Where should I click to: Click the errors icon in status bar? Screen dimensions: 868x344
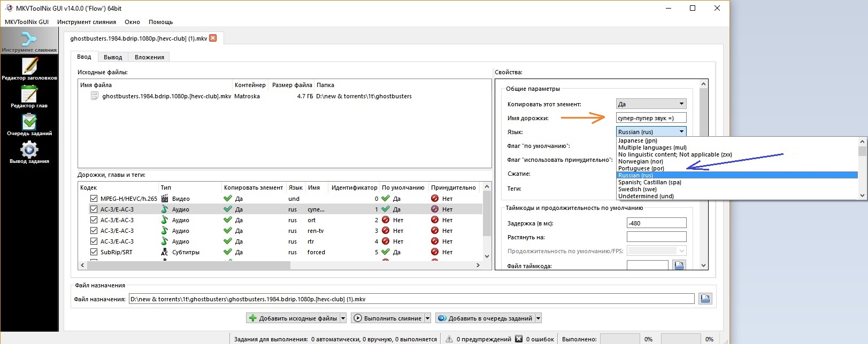point(519,339)
